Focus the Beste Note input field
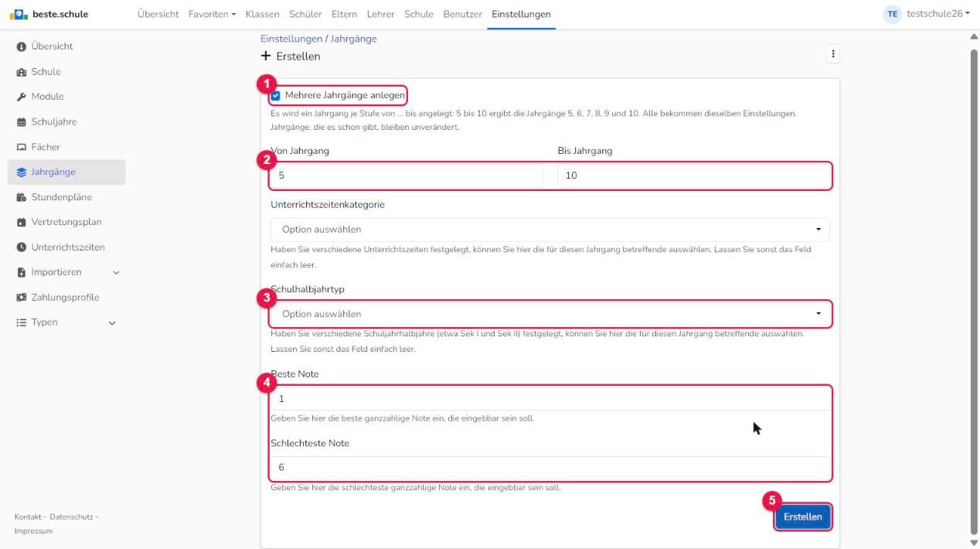980x549 pixels. (550, 399)
